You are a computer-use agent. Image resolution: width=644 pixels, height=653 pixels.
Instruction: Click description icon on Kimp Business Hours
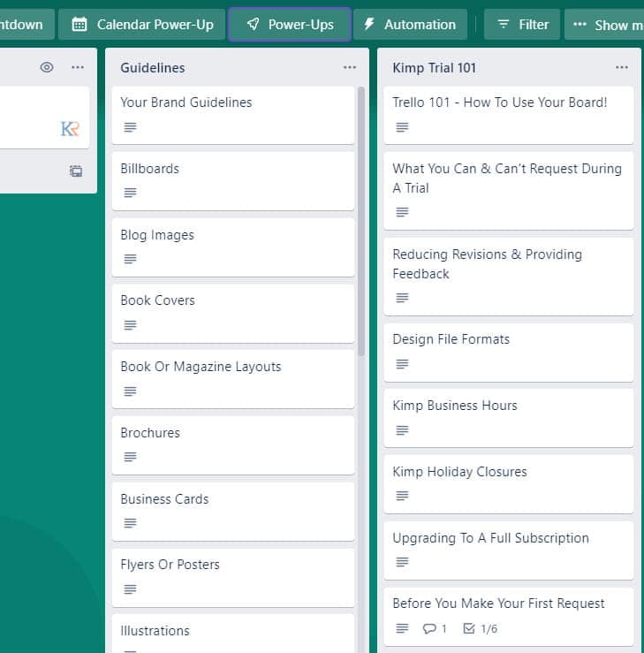pos(402,430)
